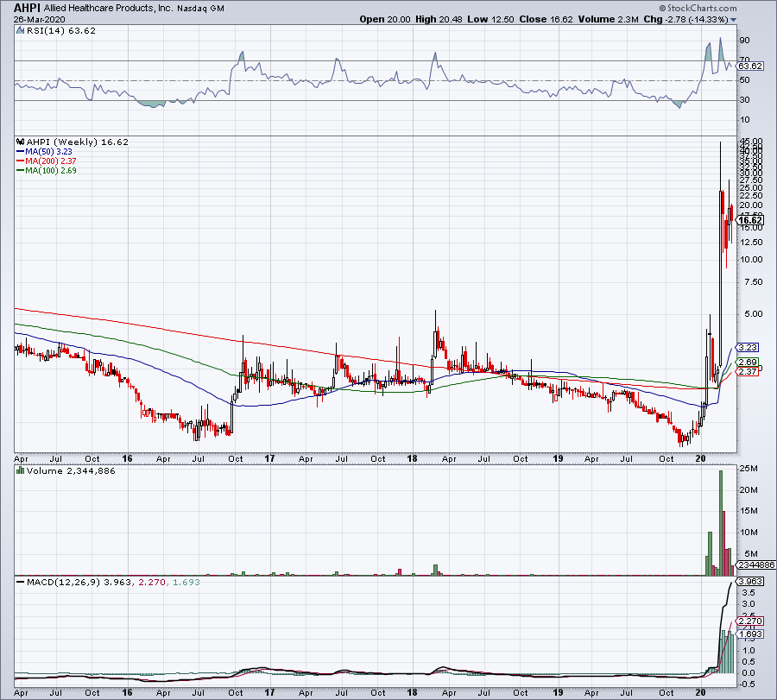Image resolution: width=777 pixels, height=700 pixels.
Task: Click the Low 12.50 value
Action: (x=490, y=19)
